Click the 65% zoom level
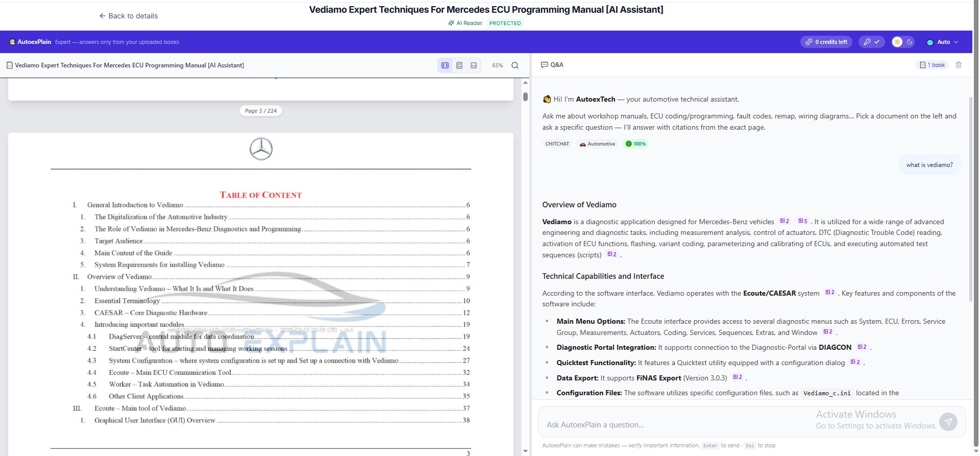Image resolution: width=980 pixels, height=456 pixels. 498,65
